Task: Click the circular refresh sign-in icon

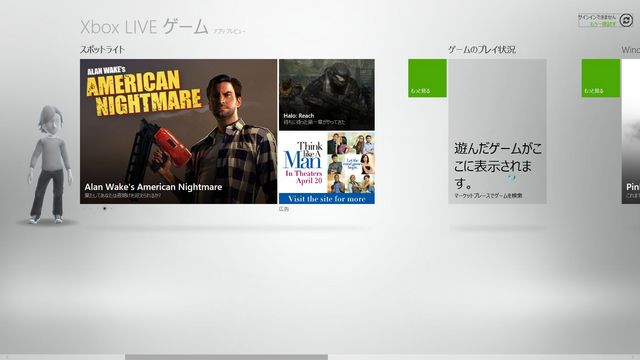Action: [626, 20]
